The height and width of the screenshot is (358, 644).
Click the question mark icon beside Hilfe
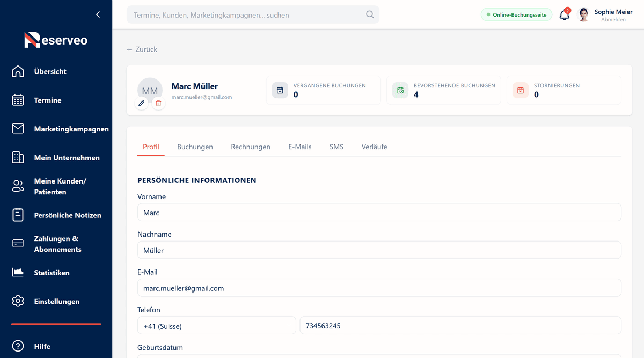(x=18, y=346)
